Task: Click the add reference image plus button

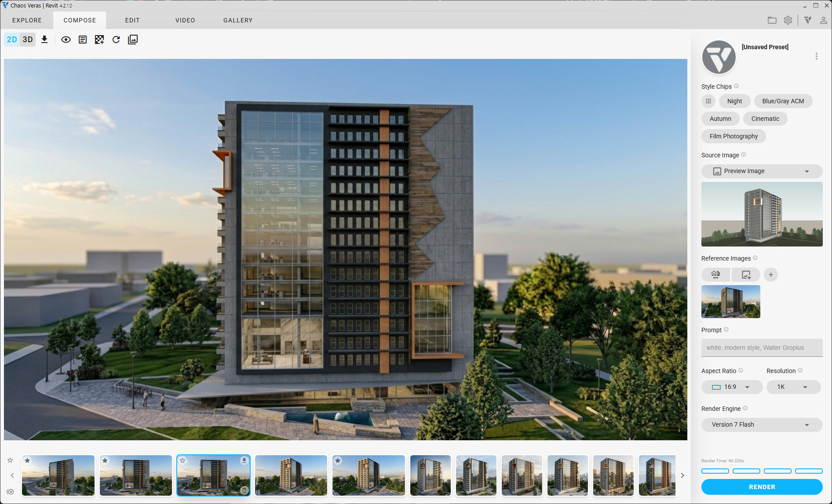Action: 770,275
